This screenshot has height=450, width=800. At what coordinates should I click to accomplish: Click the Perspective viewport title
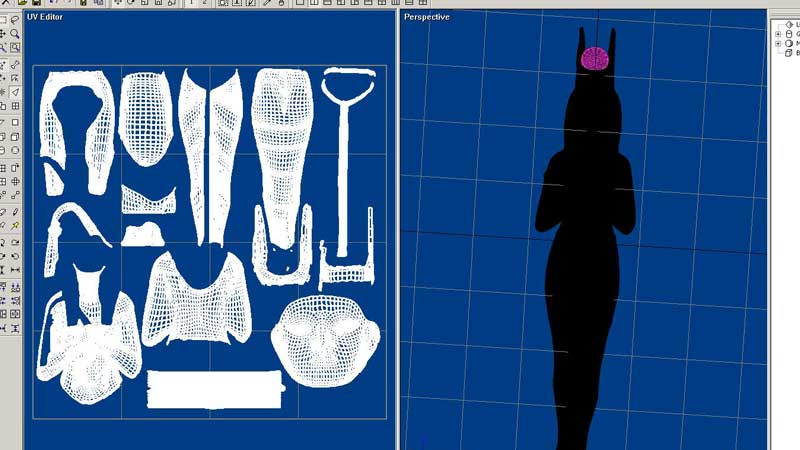pos(427,17)
